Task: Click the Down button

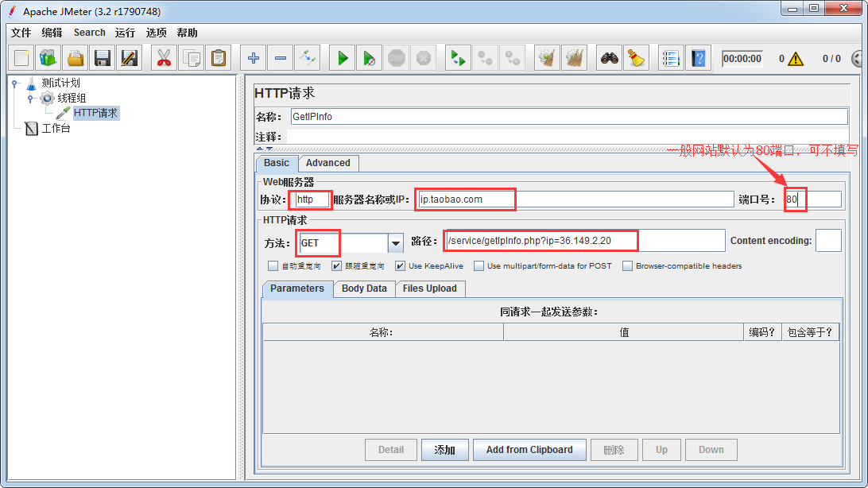Action: coord(711,450)
